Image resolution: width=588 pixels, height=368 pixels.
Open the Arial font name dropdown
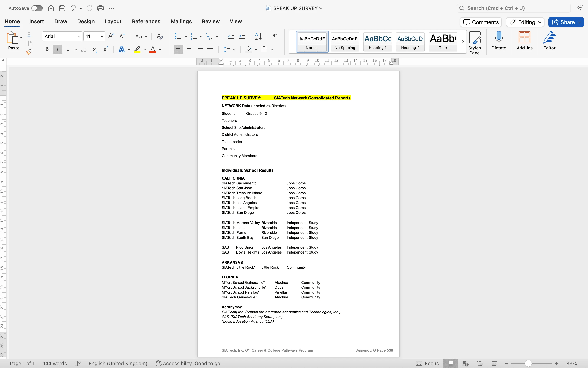[x=79, y=37]
